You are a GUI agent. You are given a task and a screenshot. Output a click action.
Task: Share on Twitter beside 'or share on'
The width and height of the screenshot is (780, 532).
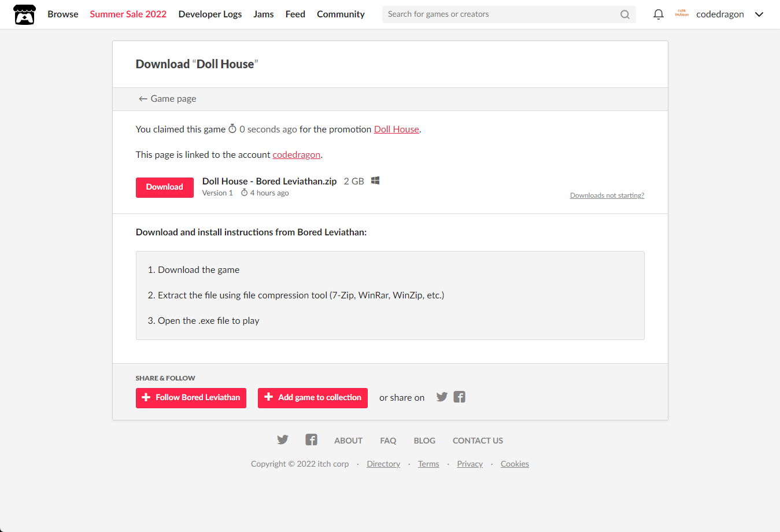[442, 397]
